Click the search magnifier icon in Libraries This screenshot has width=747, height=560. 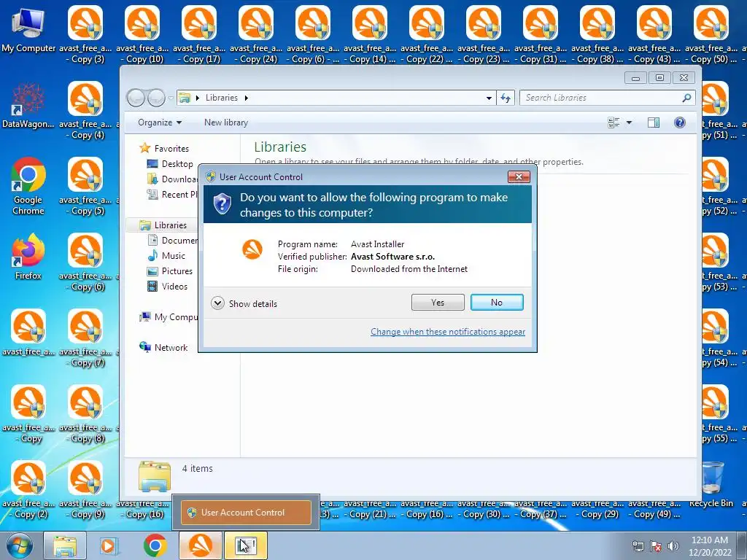686,98
